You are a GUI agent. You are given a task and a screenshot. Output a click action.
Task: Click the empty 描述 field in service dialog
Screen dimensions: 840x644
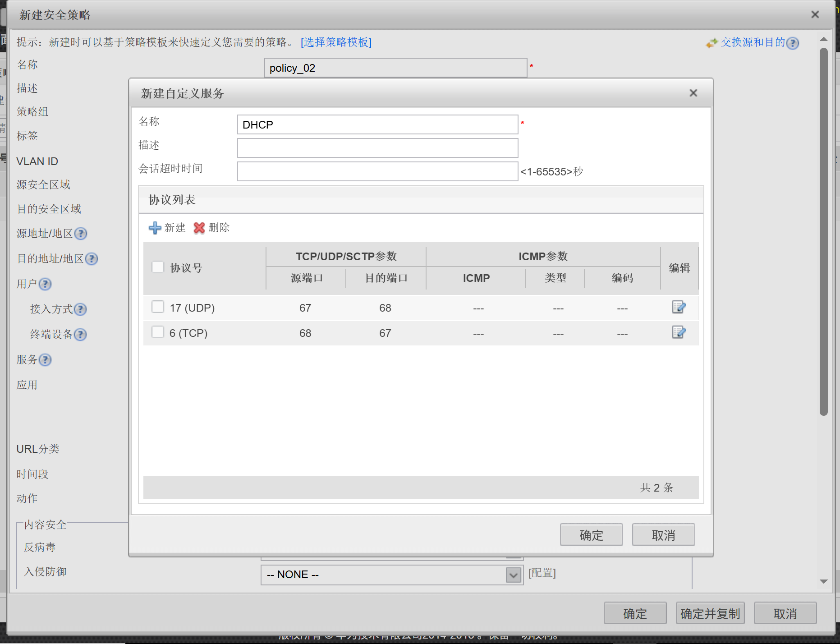pos(377,148)
